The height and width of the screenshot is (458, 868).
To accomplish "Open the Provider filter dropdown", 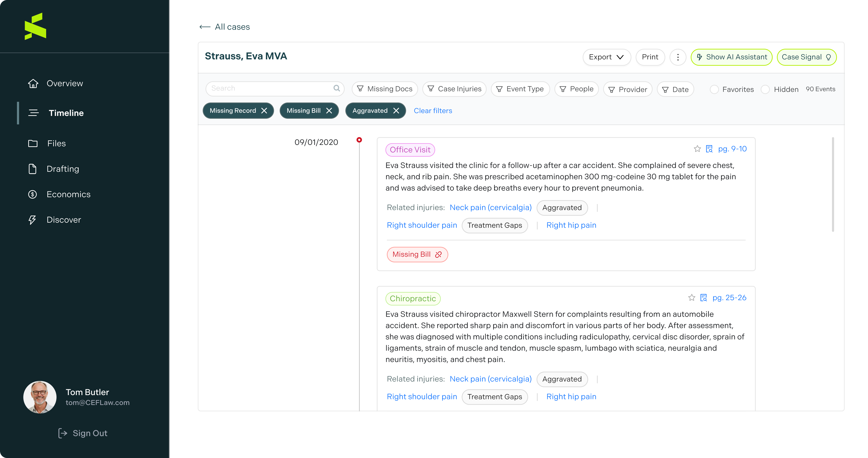I will point(627,89).
